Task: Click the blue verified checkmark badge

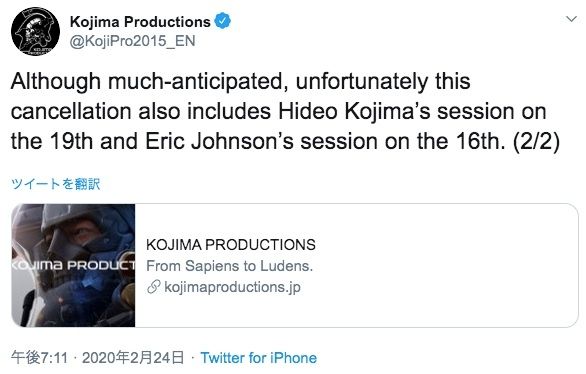Action: tap(222, 21)
